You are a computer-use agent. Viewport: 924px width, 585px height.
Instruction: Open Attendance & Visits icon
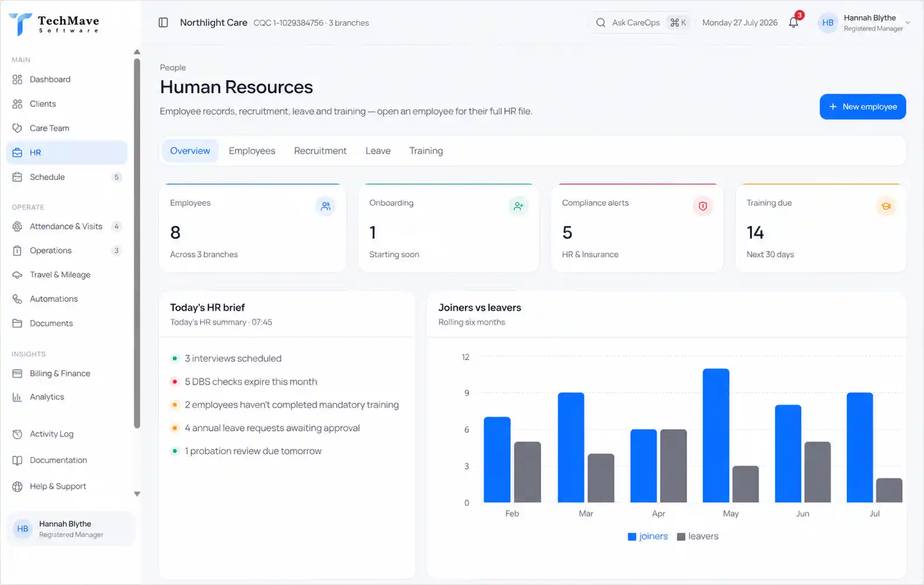(x=18, y=226)
